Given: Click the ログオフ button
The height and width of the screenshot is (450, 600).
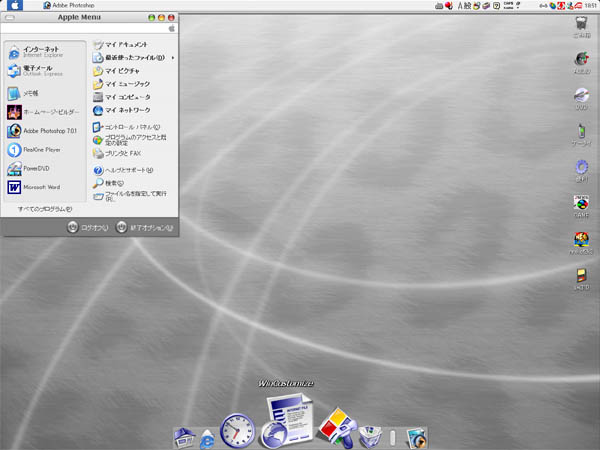Looking at the screenshot, I should point(88,227).
